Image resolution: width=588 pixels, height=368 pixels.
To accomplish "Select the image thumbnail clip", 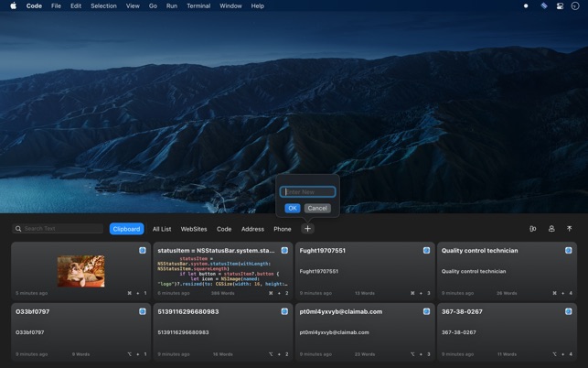I will click(80, 271).
